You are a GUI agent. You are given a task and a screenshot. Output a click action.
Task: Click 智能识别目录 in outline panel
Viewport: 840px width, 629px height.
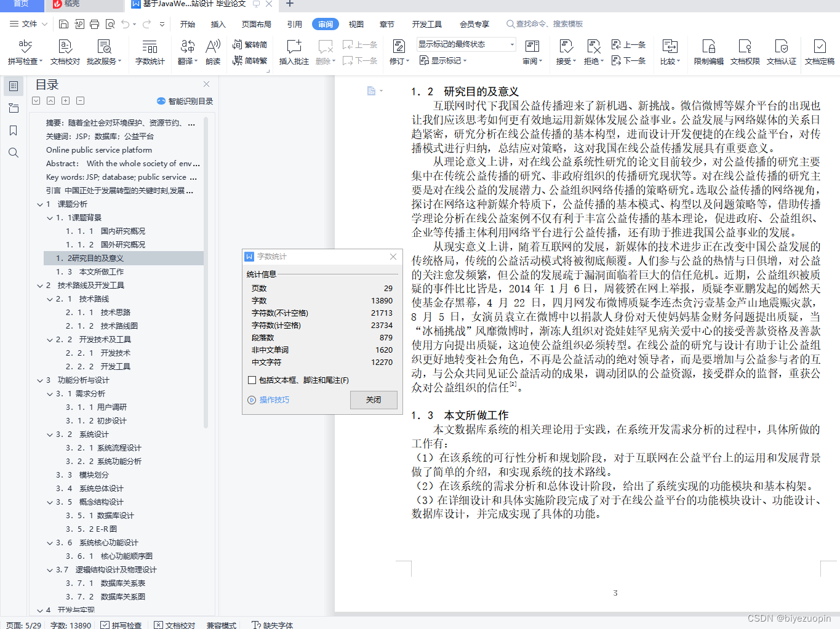click(185, 101)
